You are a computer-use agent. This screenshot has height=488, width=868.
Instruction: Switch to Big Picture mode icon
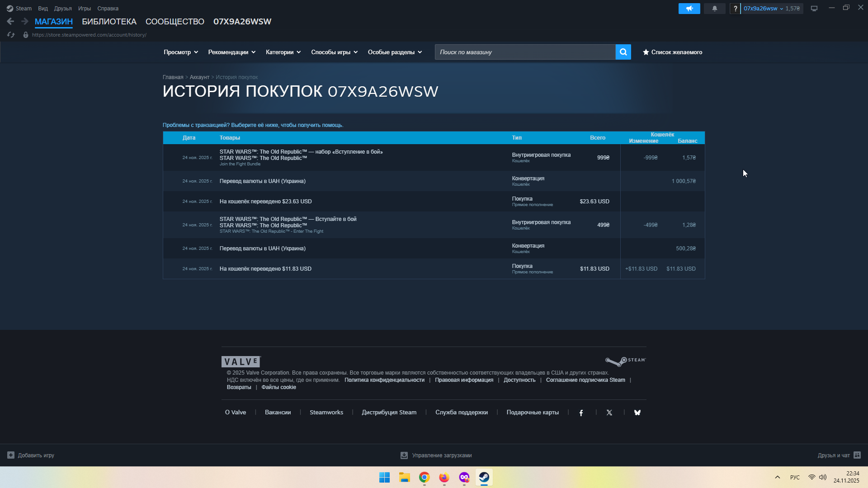tap(814, 9)
